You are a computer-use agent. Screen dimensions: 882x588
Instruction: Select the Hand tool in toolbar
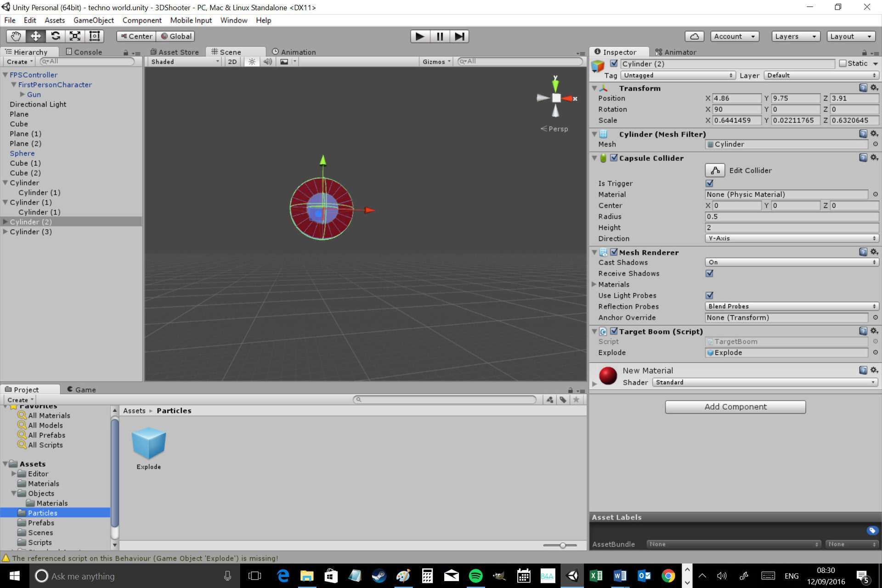coord(16,36)
